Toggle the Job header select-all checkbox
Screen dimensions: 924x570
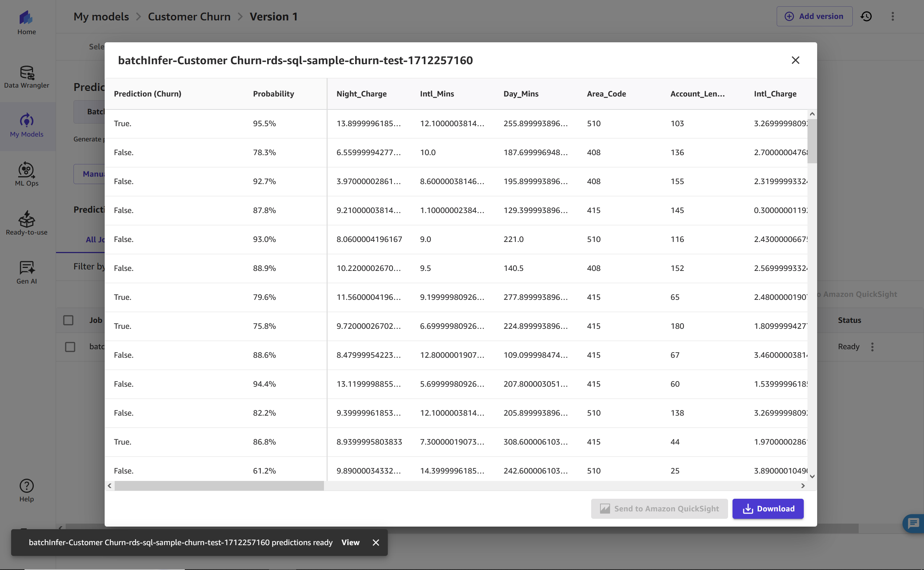click(68, 320)
